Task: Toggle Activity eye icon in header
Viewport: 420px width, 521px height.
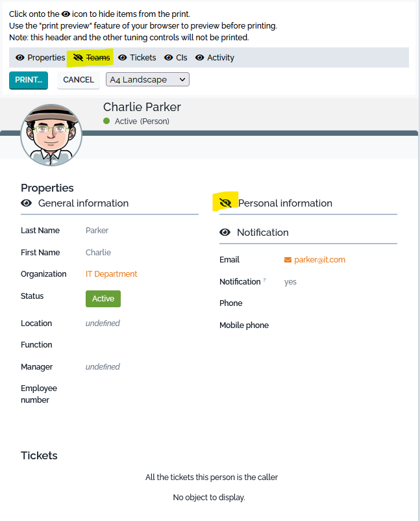Action: tap(199, 58)
